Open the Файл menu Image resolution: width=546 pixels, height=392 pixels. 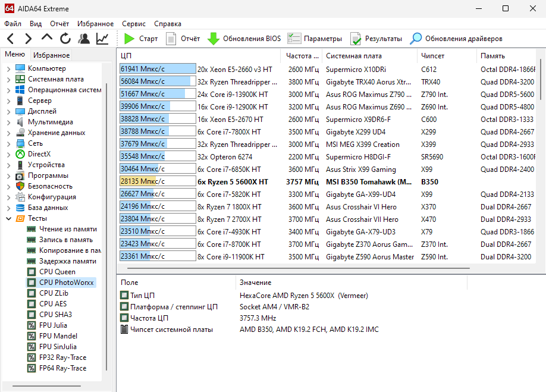(13, 24)
